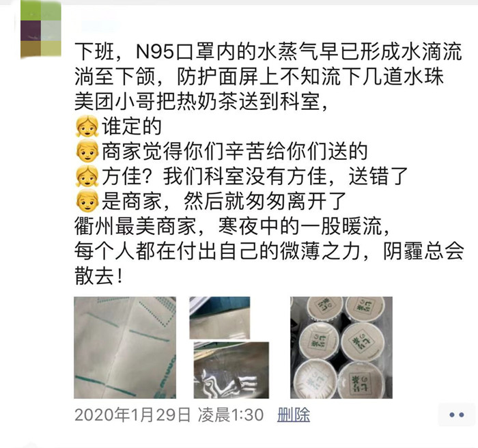Viewport: 478px width, 448px height.
Task: Click the text 我们科室没有方佳，送错了
Action: pos(285,176)
